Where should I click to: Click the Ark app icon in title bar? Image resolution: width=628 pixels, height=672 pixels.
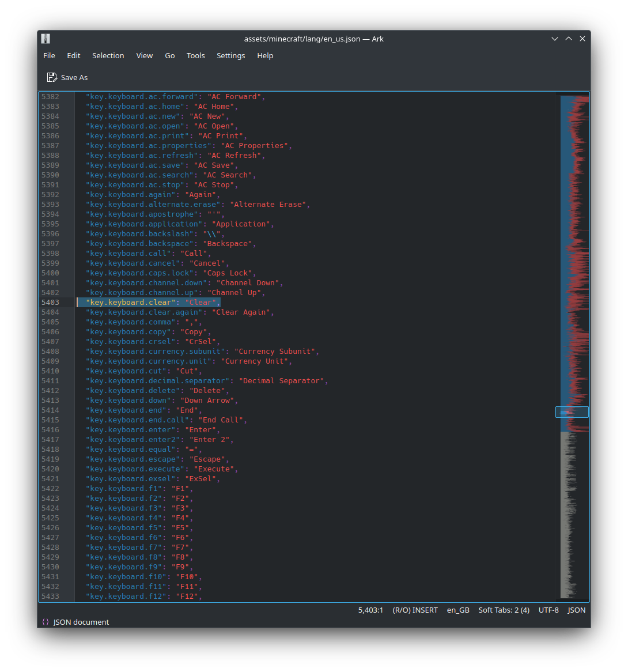coord(46,39)
